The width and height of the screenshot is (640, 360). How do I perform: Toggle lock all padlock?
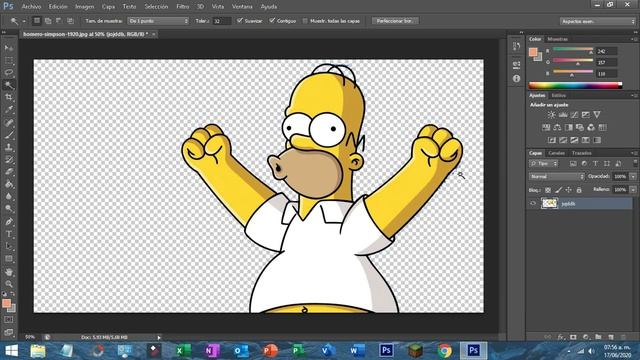tap(579, 190)
